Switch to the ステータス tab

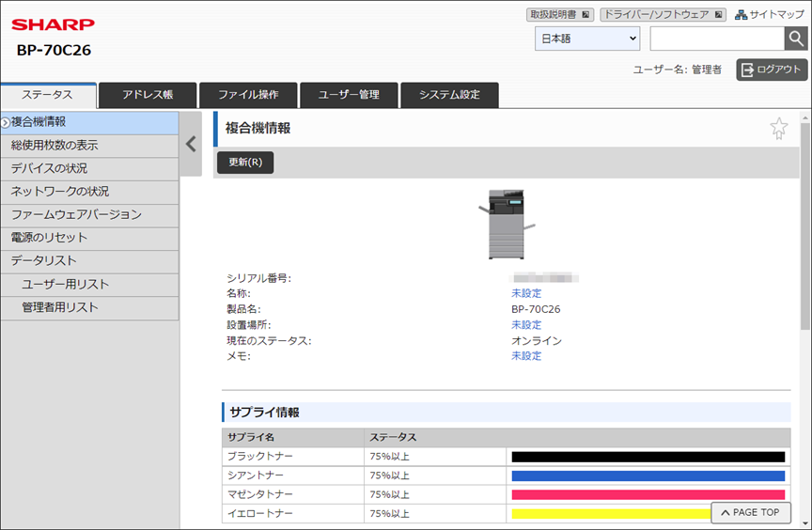[48, 95]
